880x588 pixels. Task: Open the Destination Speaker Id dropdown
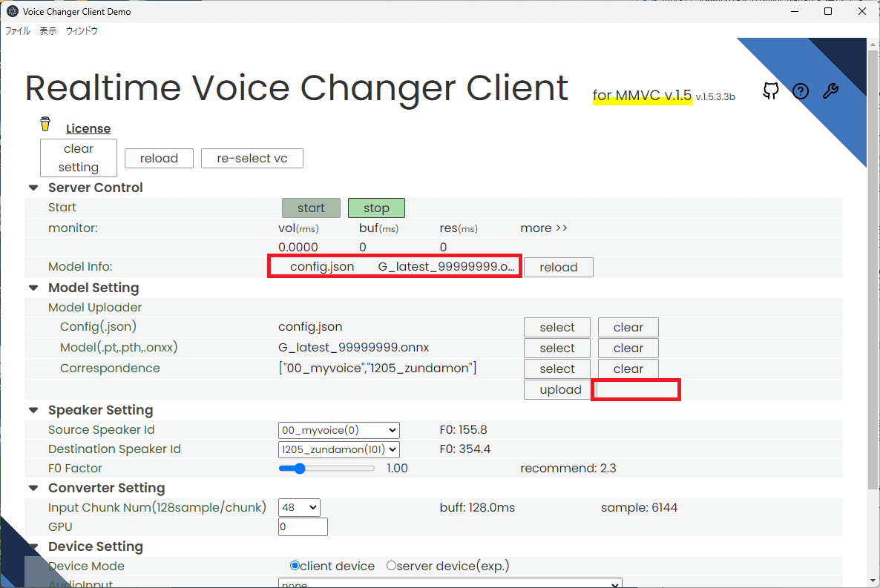coord(338,449)
